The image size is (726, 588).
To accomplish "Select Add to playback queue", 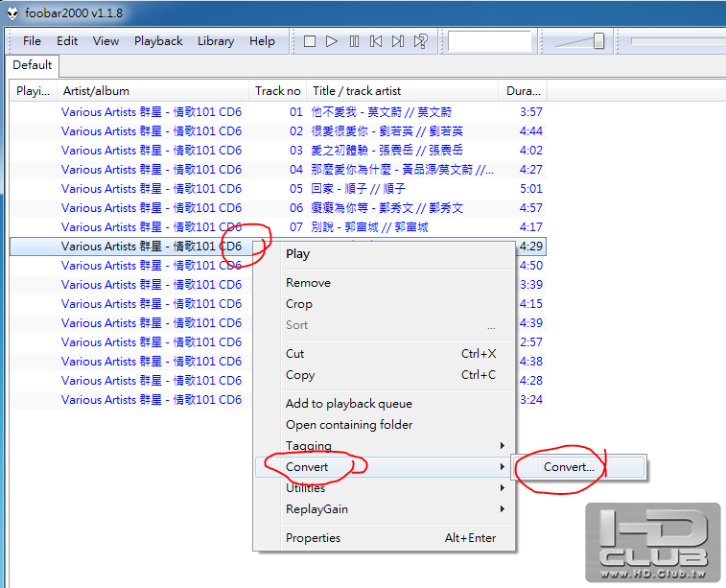I will pos(385,404).
